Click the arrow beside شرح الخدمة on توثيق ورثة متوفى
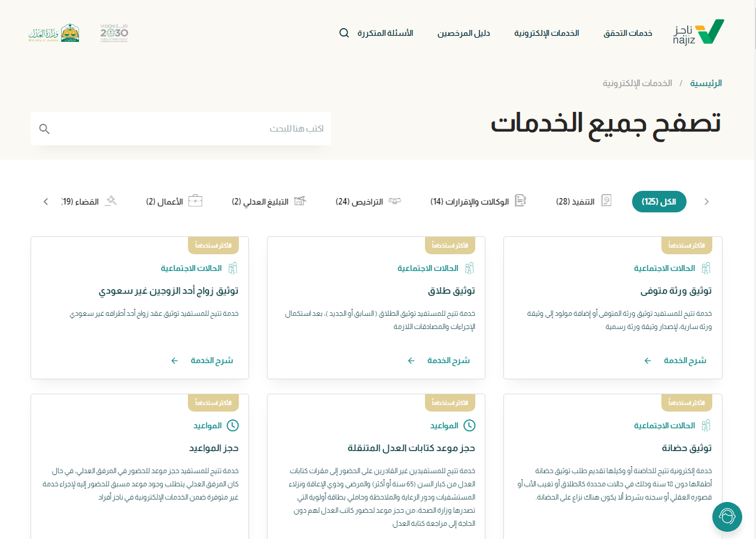This screenshot has height=539, width=756. (648, 361)
